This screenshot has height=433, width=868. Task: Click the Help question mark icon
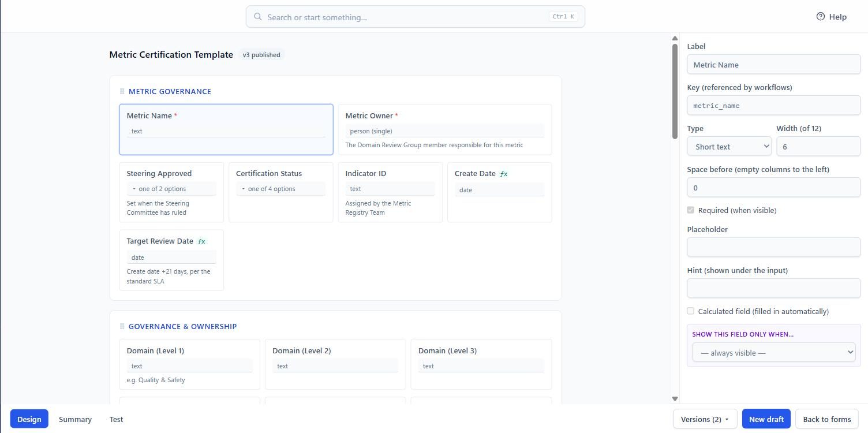tap(821, 17)
